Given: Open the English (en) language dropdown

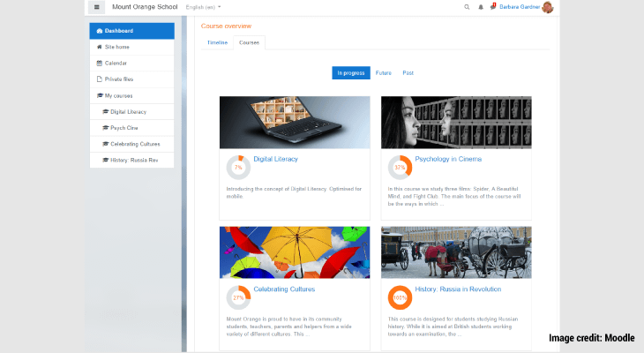Looking at the screenshot, I should [203, 7].
